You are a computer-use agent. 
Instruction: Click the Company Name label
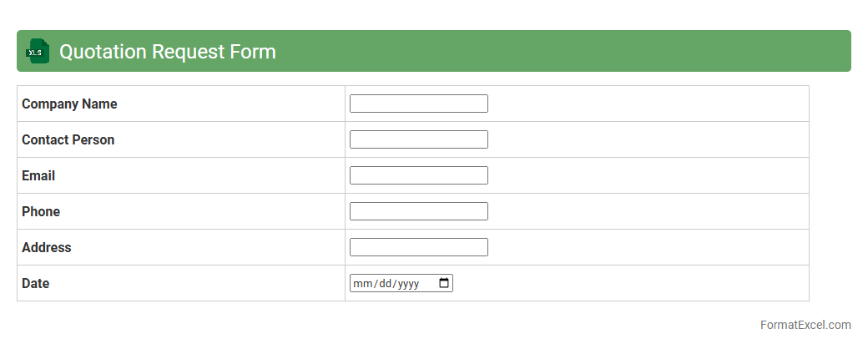(x=69, y=104)
